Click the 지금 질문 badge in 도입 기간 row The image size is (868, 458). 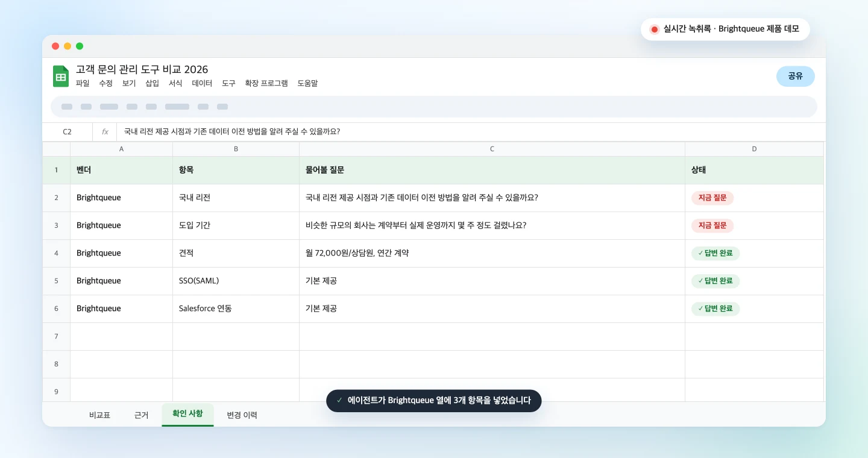click(x=712, y=225)
